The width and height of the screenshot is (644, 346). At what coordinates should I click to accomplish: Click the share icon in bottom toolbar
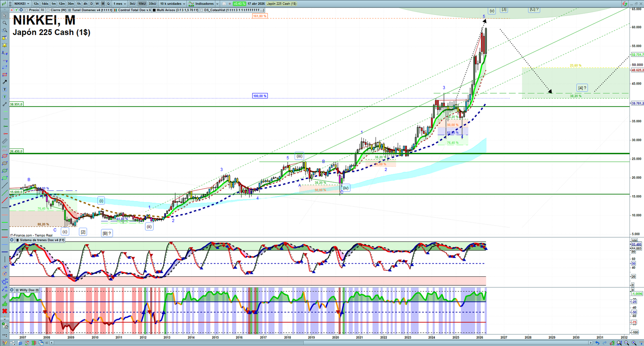coord(13,343)
